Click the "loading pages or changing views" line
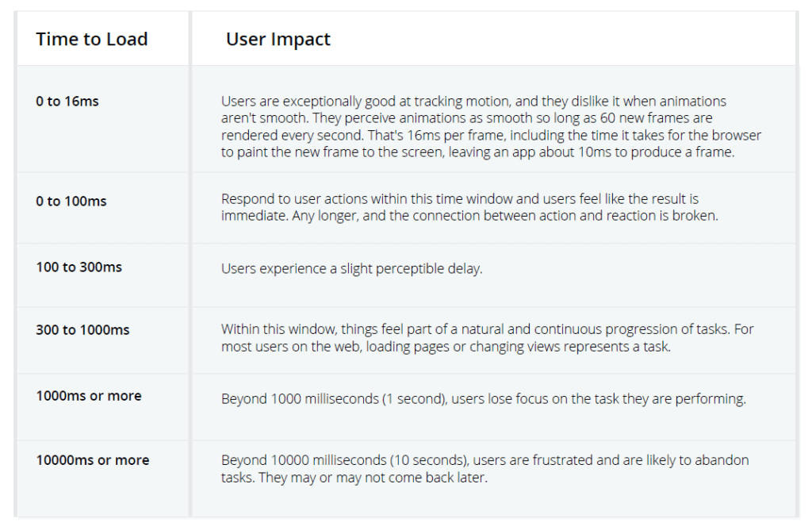 coord(446,347)
